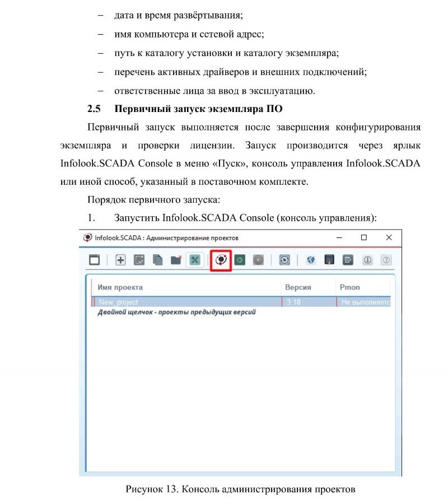Click the restart refresh project icon
This screenshot has height=504, width=448.
coord(284,260)
